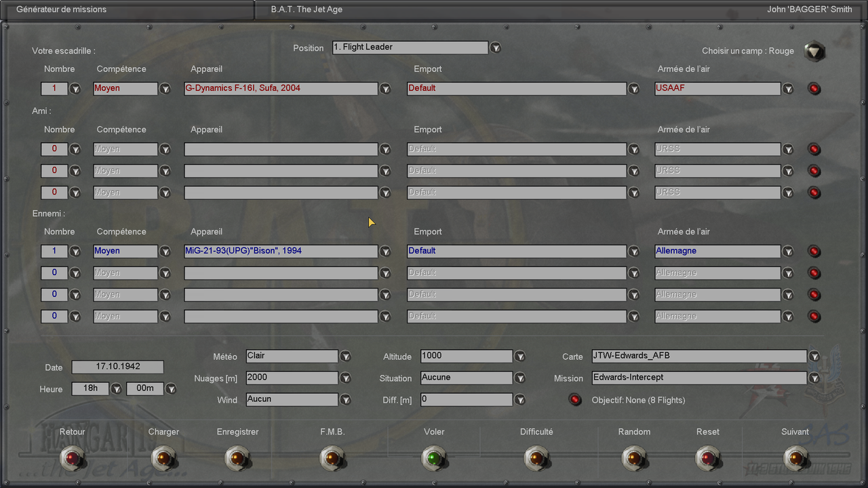Click the Difficulté settings button
Viewport: 868px width, 488px height.
[x=536, y=458]
